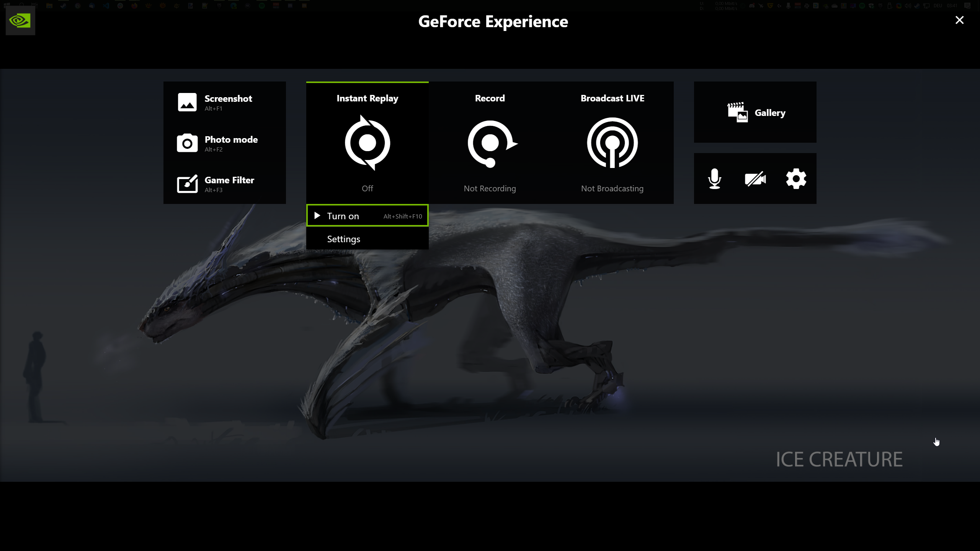This screenshot has height=551, width=980.
Task: Open the Gallery clapperboard icon
Action: [738, 112]
